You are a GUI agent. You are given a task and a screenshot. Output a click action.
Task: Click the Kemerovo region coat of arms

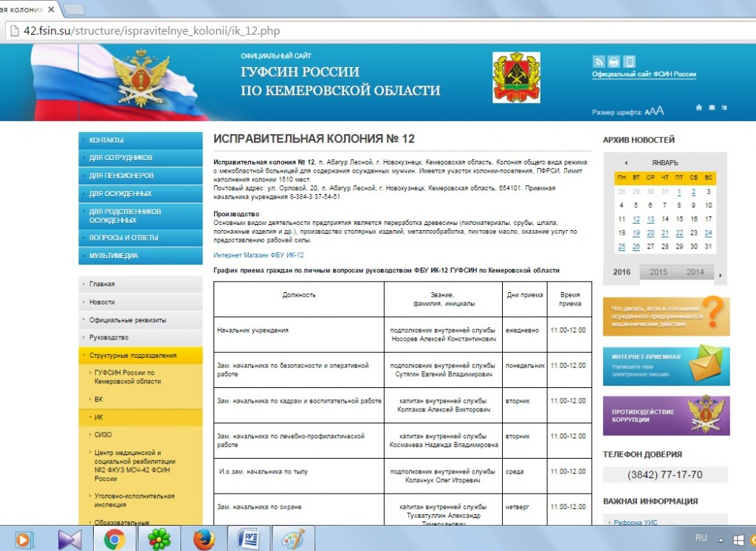516,77
